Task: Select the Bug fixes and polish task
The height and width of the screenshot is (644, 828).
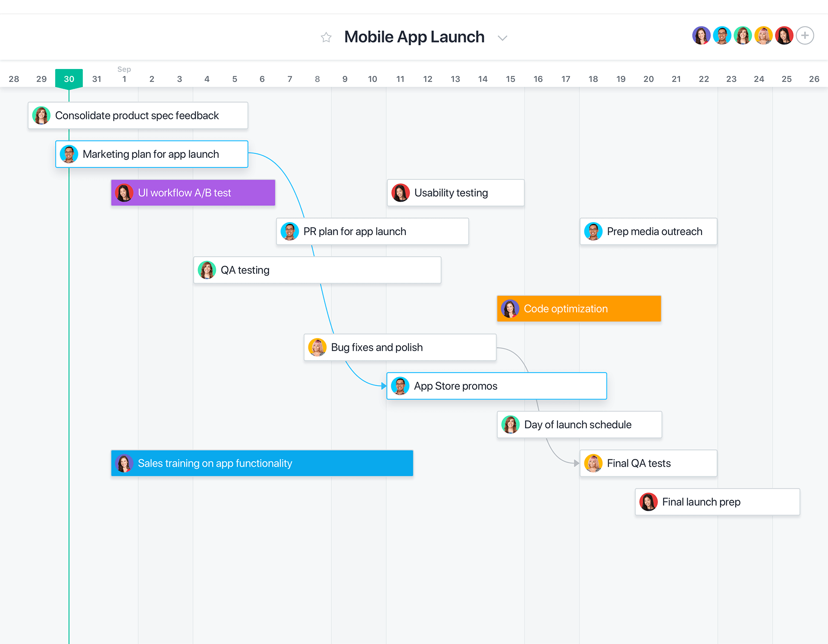Action: point(400,347)
